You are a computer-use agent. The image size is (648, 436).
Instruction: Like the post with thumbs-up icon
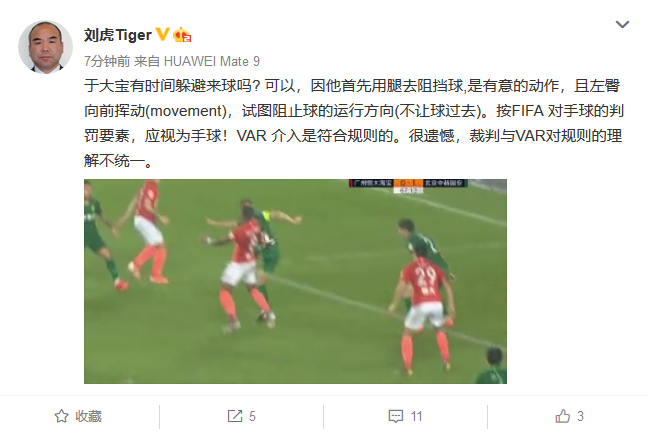point(562,416)
